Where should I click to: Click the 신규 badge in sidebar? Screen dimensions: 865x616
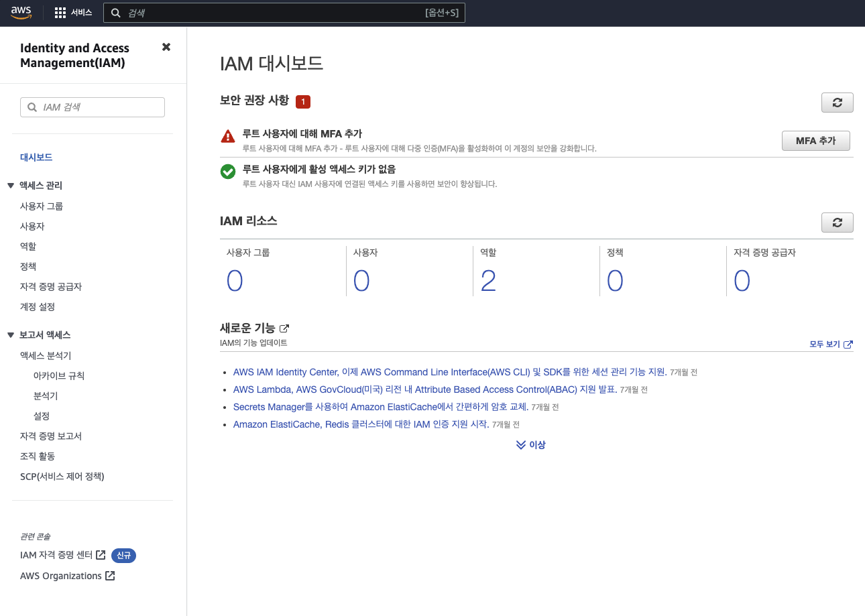click(x=123, y=555)
